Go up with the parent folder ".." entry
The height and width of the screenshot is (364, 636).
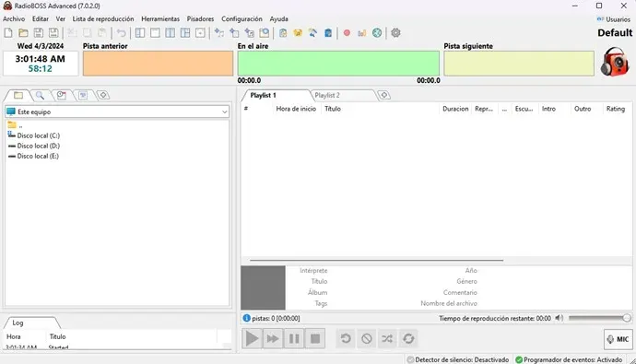(15, 125)
